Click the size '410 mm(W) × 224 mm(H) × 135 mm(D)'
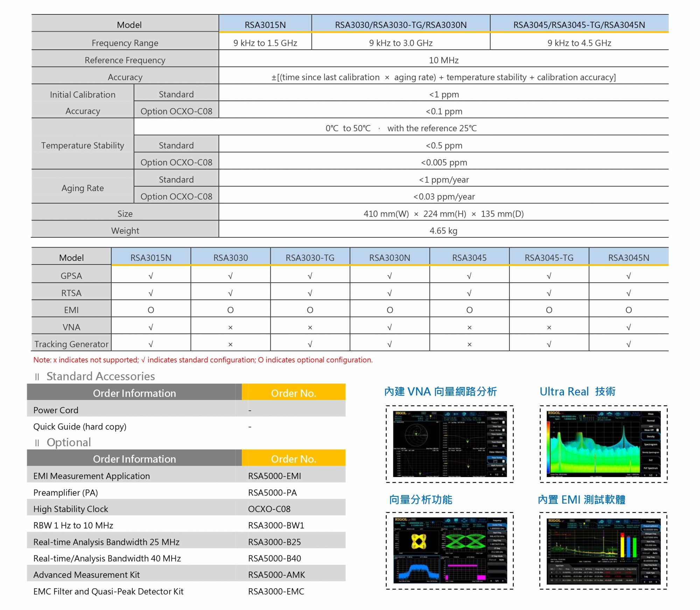Screen dimensions: 700x610 click(444, 213)
